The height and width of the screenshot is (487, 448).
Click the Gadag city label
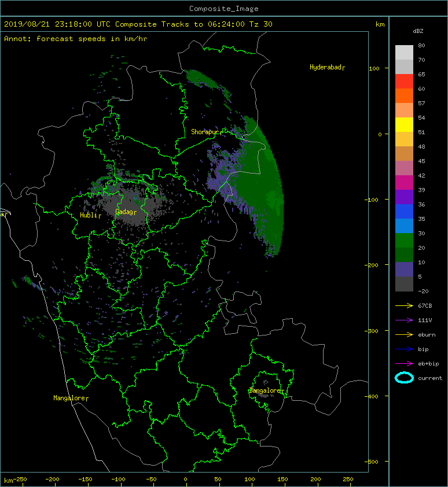coord(126,212)
